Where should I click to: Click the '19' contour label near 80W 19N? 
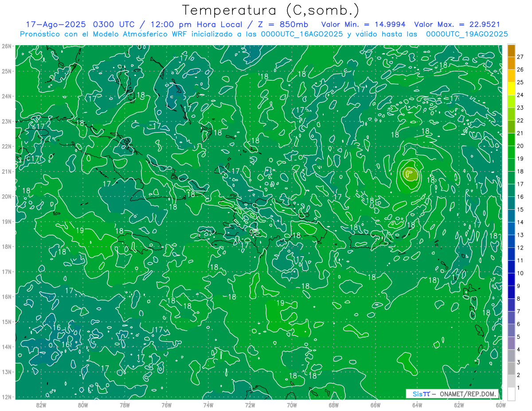tap(80, 230)
